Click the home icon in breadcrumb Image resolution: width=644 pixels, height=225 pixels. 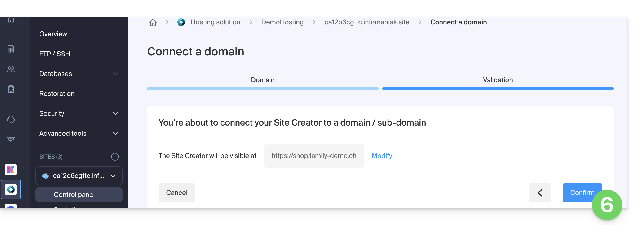click(153, 22)
